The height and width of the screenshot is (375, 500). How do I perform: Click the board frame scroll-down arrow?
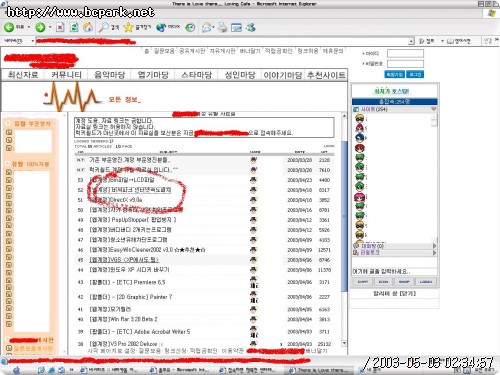[344, 343]
